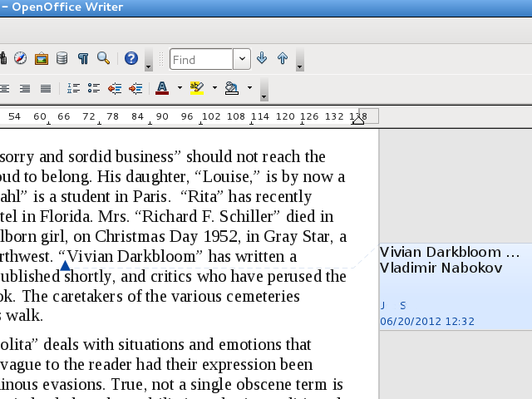The height and width of the screenshot is (399, 532).
Task: Find next with down arrow
Action: coord(262,58)
